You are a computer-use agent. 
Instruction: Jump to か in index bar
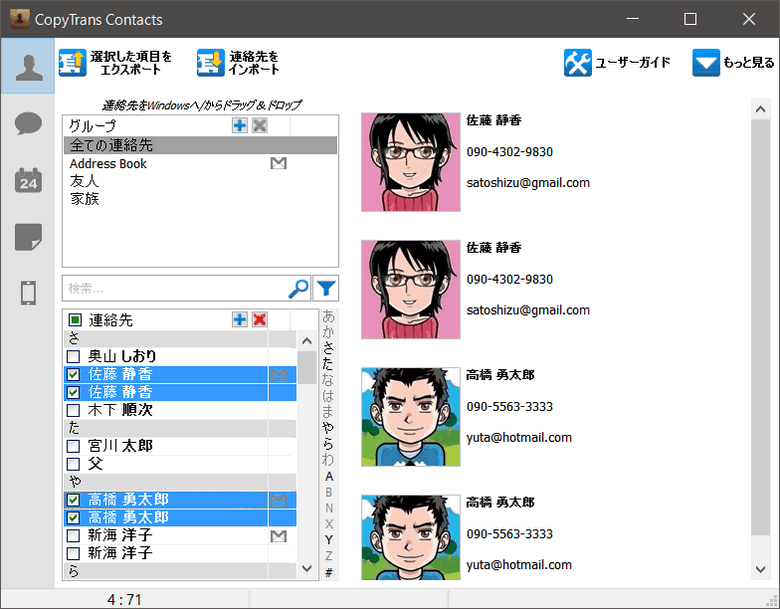pyautogui.click(x=328, y=332)
